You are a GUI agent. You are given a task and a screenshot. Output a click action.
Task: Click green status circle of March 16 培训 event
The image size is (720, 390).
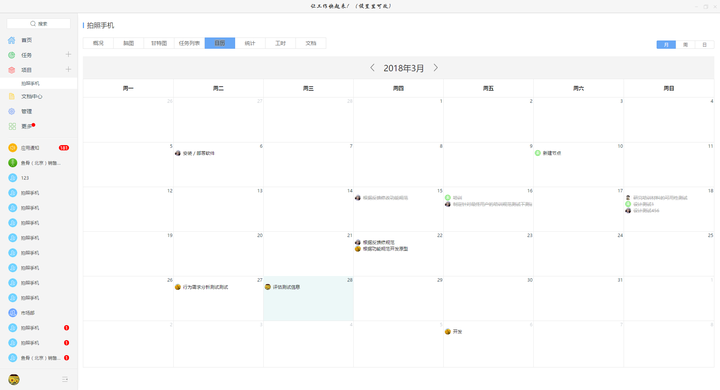tap(448, 198)
